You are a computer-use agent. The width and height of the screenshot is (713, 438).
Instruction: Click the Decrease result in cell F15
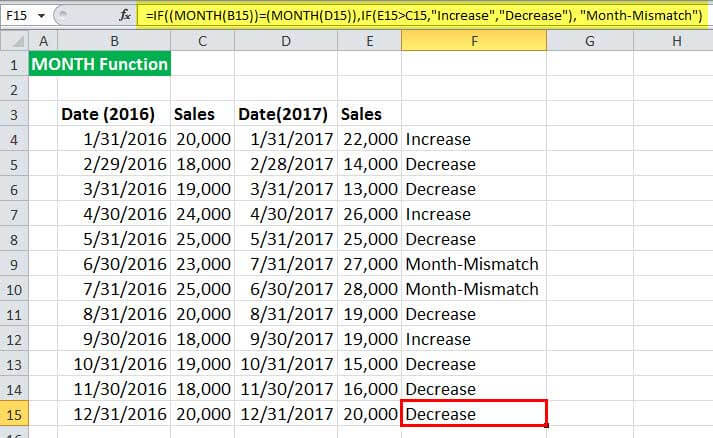point(474,414)
